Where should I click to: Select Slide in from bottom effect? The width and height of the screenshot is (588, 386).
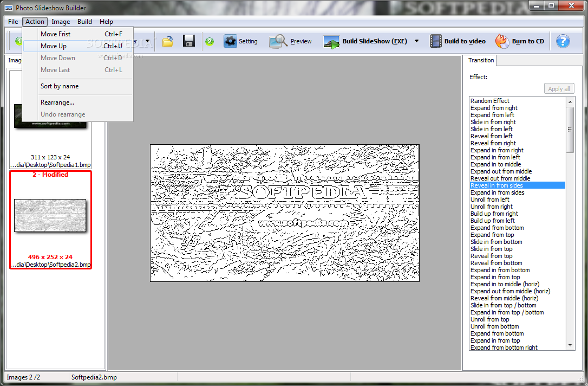pos(517,242)
